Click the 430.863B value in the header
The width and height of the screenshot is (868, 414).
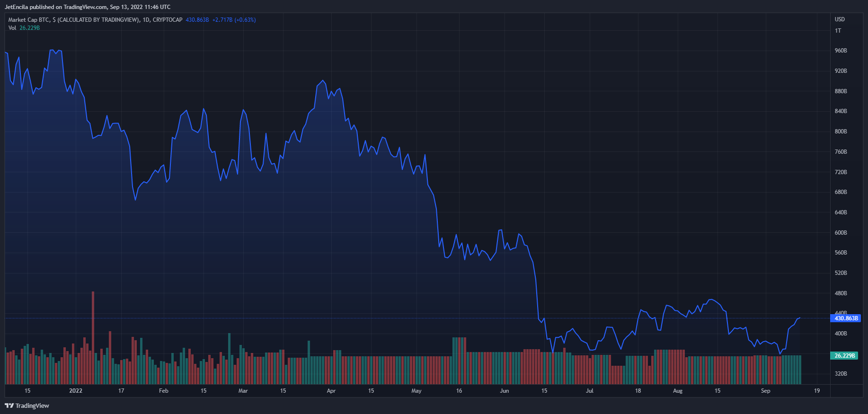coord(197,20)
